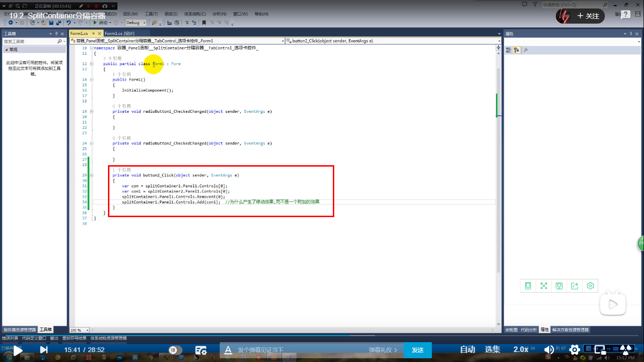Screen dimensions: 644x362
Task: Collapse the 常规 toolbox group
Action: tap(6, 50)
